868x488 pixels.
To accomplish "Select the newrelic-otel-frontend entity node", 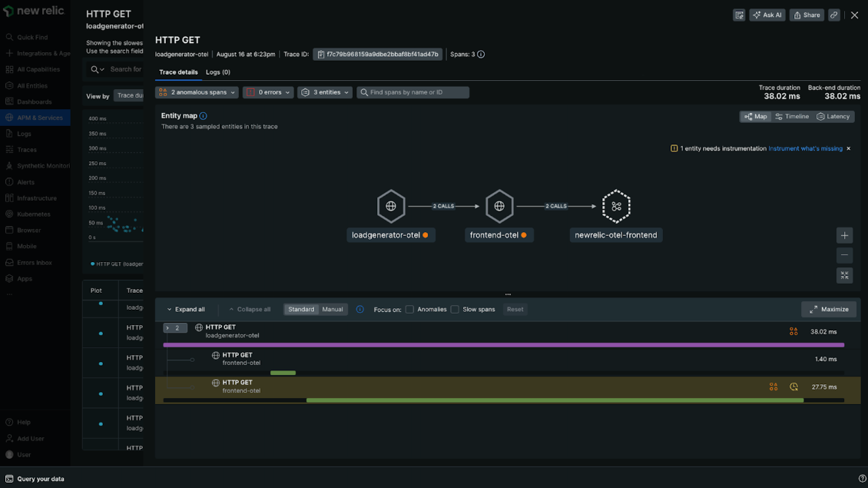I will coord(616,206).
